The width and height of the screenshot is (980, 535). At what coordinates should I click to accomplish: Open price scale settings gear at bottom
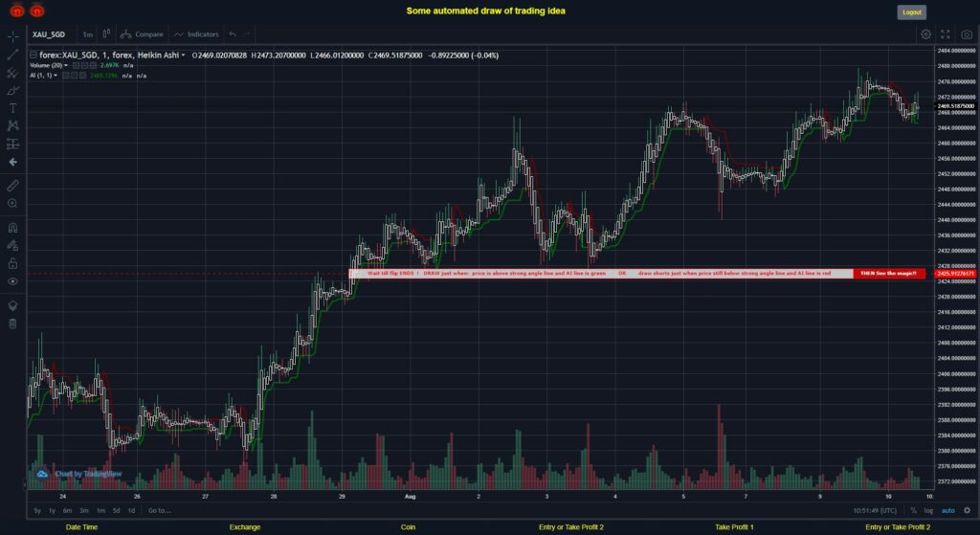click(x=967, y=511)
